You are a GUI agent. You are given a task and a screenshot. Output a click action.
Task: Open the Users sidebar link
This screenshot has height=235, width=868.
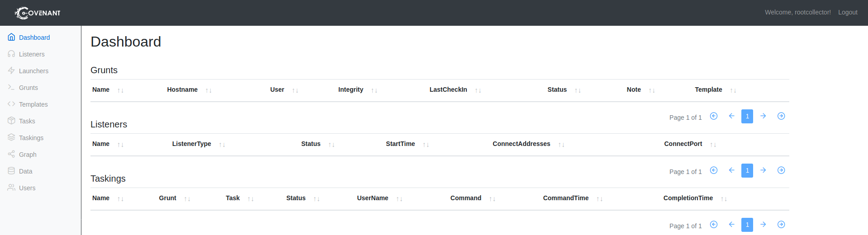(21, 188)
